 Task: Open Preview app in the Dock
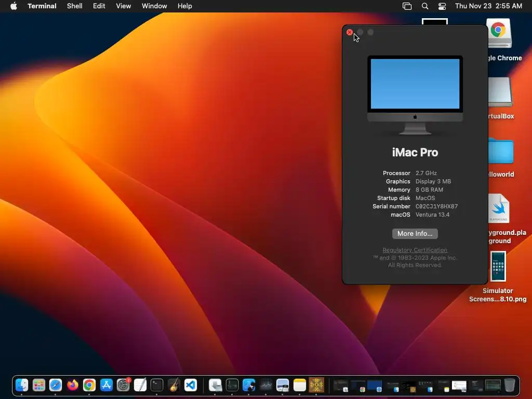[283, 385]
